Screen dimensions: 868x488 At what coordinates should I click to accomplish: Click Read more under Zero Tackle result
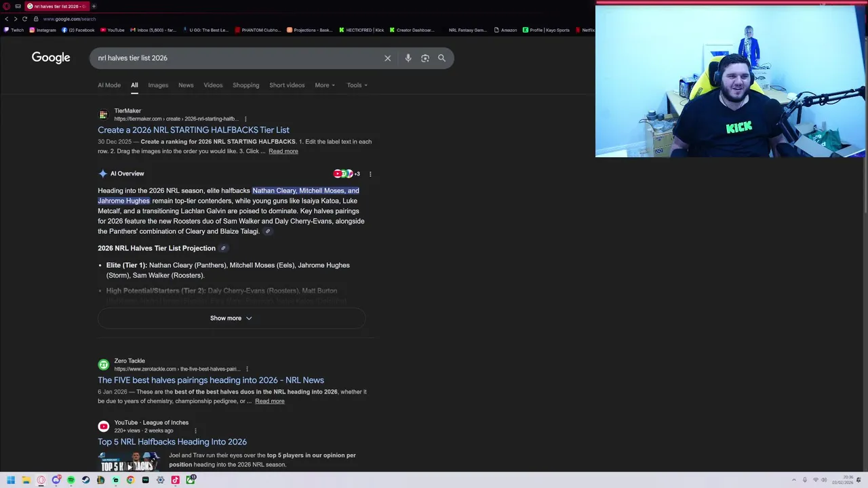(269, 401)
